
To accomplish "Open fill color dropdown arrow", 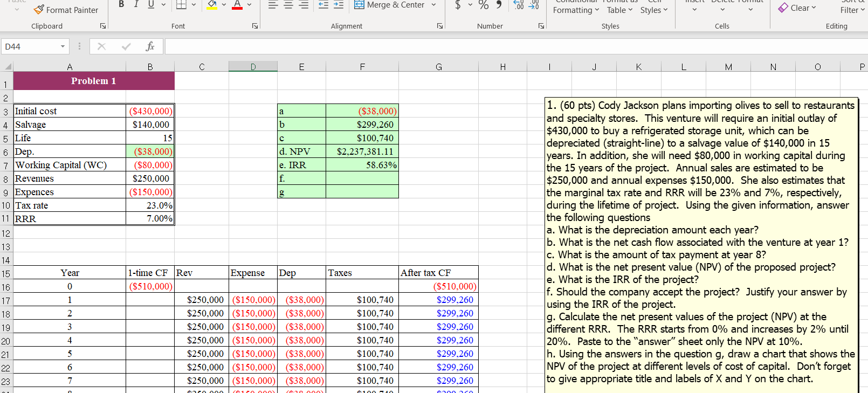I will (x=224, y=4).
